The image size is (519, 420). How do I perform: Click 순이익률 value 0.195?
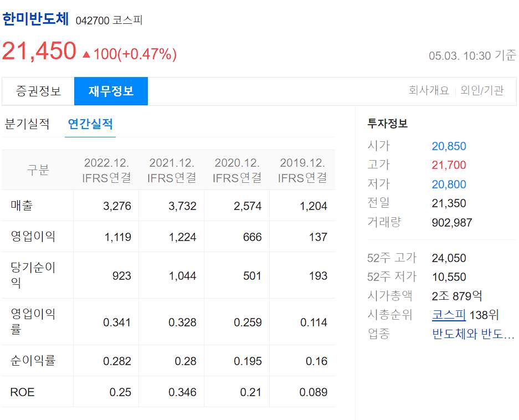pos(248,361)
